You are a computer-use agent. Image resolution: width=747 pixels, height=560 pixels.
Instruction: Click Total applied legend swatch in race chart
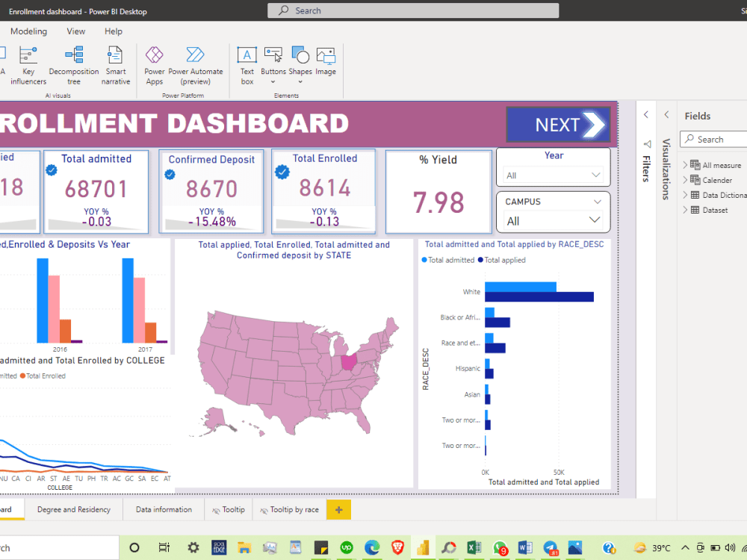[480, 260]
